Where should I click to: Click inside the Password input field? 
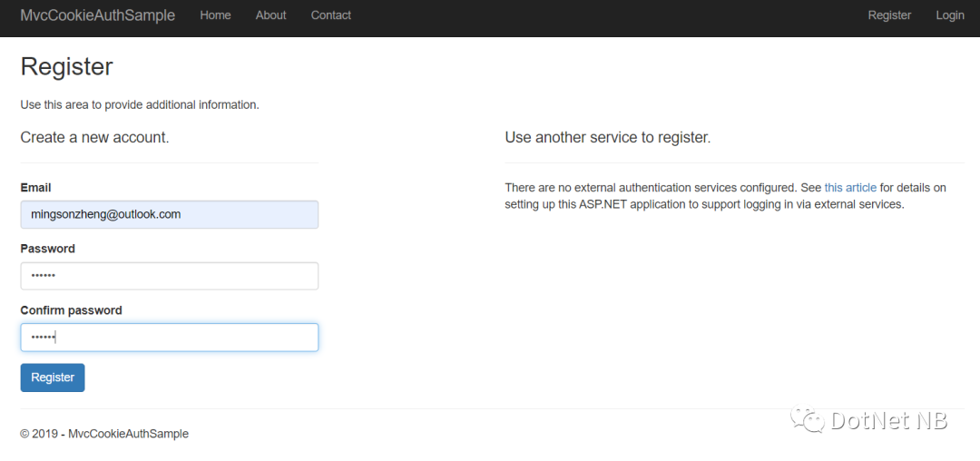click(170, 276)
